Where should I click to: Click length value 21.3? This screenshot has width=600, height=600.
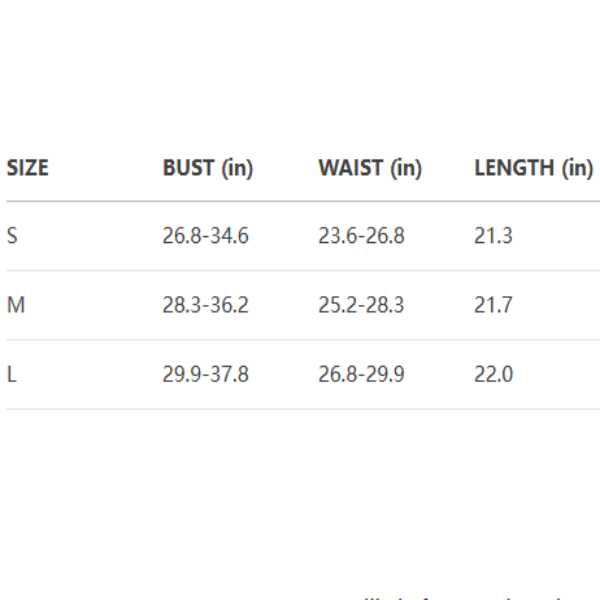pos(493,236)
